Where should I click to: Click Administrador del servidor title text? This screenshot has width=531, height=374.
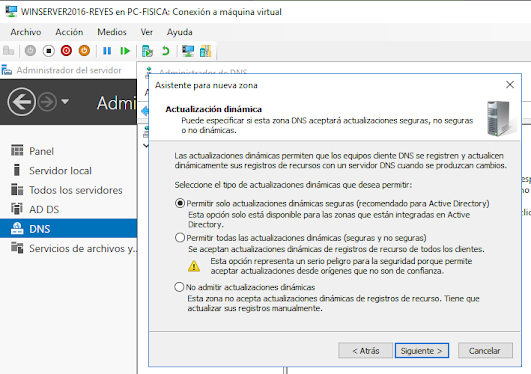coord(69,70)
